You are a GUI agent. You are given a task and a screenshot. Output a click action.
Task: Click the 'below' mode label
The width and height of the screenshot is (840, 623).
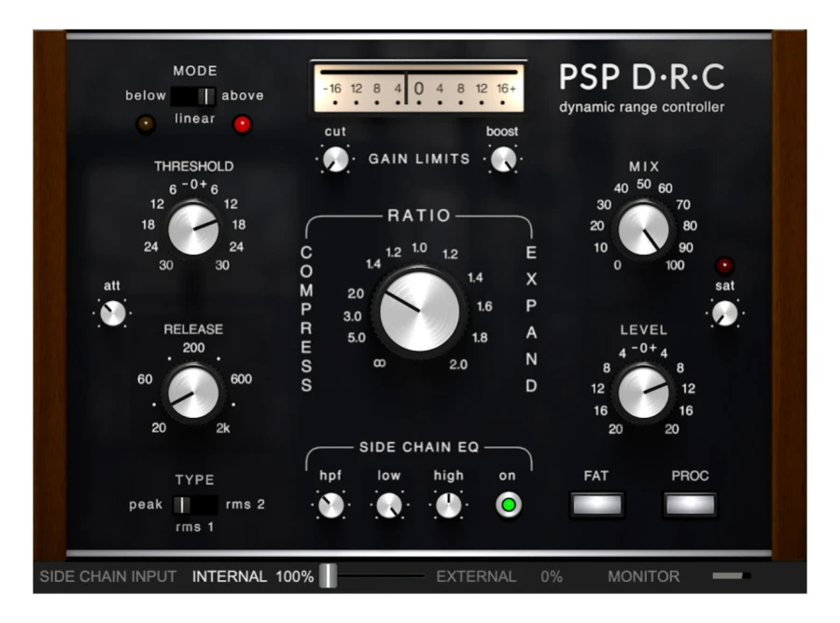click(146, 95)
